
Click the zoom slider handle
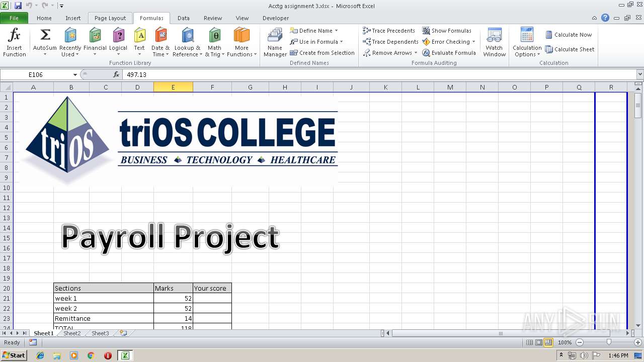609,342
